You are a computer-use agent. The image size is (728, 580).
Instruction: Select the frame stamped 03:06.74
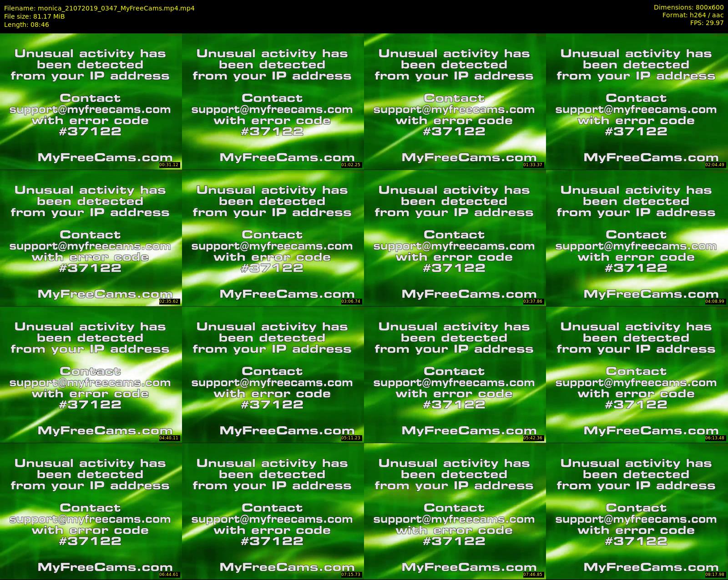tap(273, 238)
